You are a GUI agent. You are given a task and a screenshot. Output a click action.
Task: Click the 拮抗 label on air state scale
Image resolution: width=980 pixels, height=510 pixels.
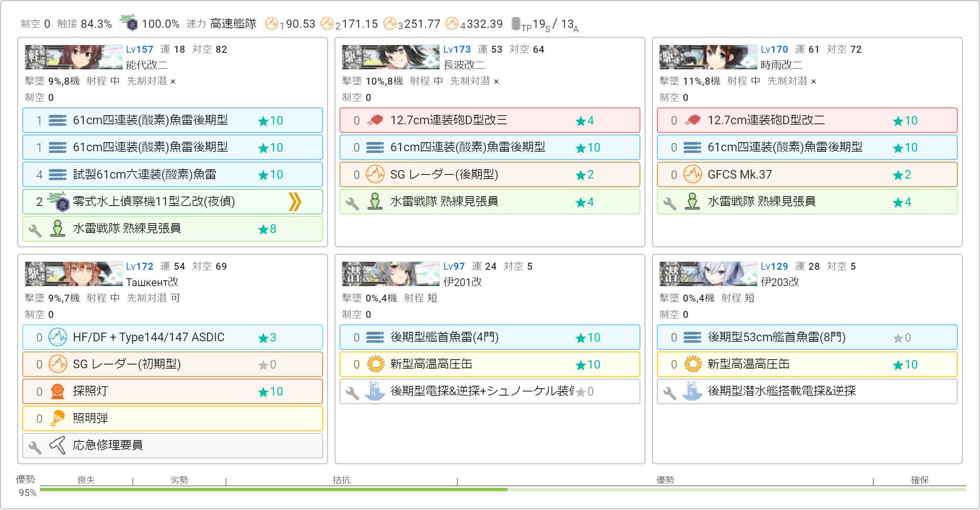(341, 480)
